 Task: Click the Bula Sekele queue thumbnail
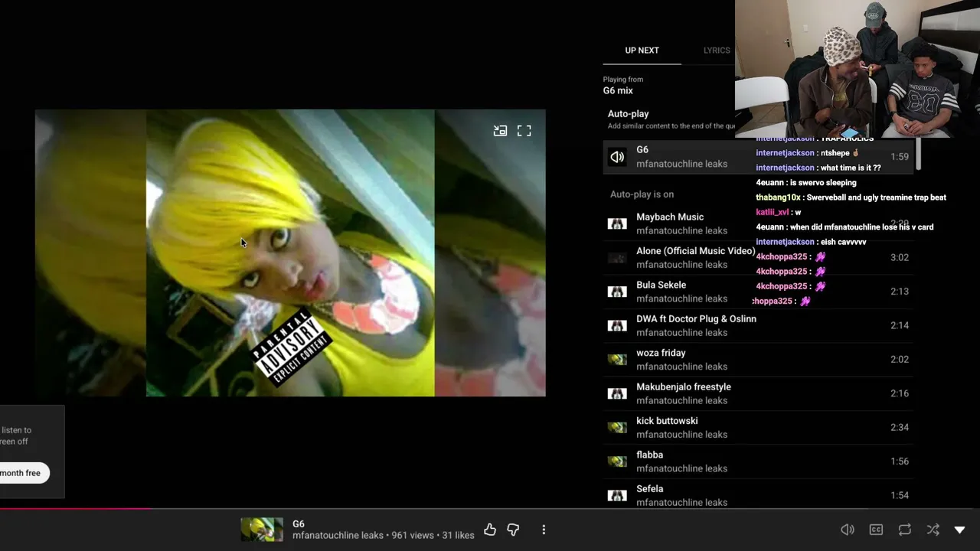(x=617, y=292)
